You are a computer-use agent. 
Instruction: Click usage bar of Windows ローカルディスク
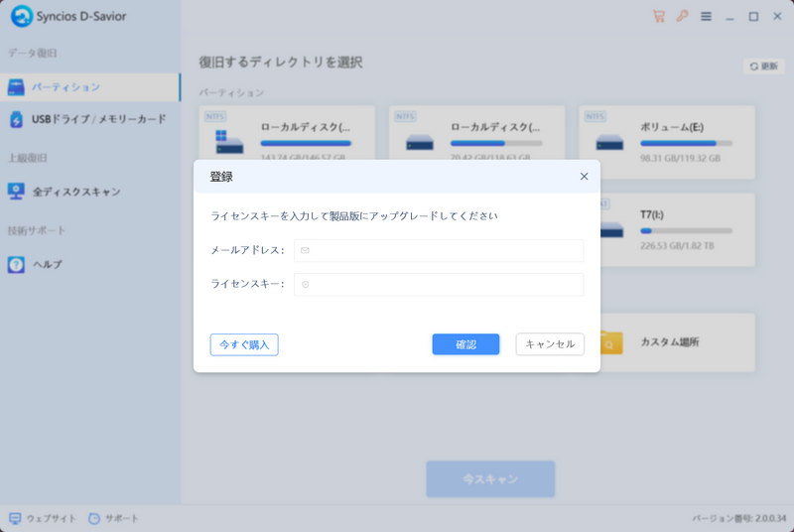point(306,143)
